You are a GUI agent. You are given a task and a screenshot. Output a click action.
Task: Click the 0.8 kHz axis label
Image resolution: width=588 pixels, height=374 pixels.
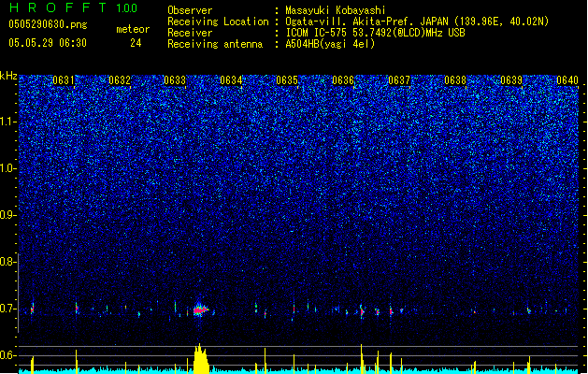coord(8,262)
